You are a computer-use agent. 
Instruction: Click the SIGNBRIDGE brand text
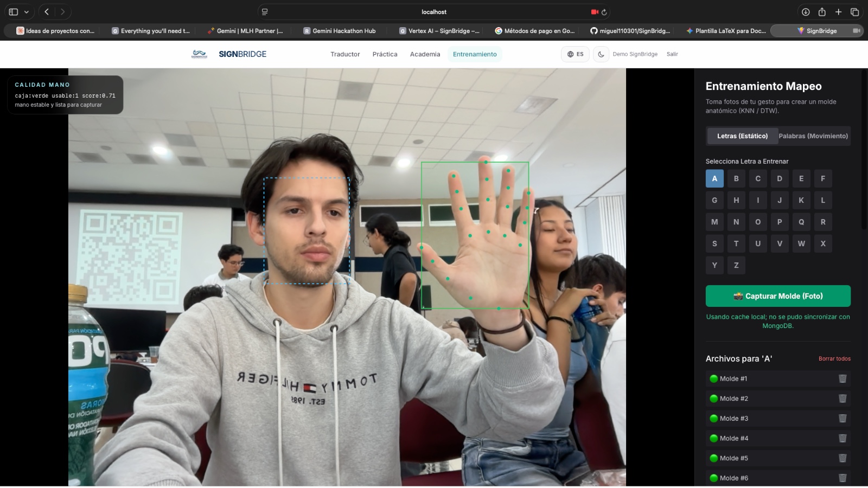point(242,54)
